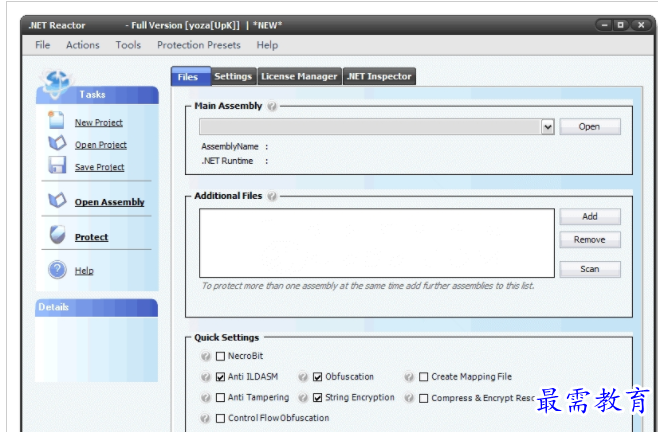Click the New Project page icon
The height and width of the screenshot is (432, 658).
coord(56,120)
